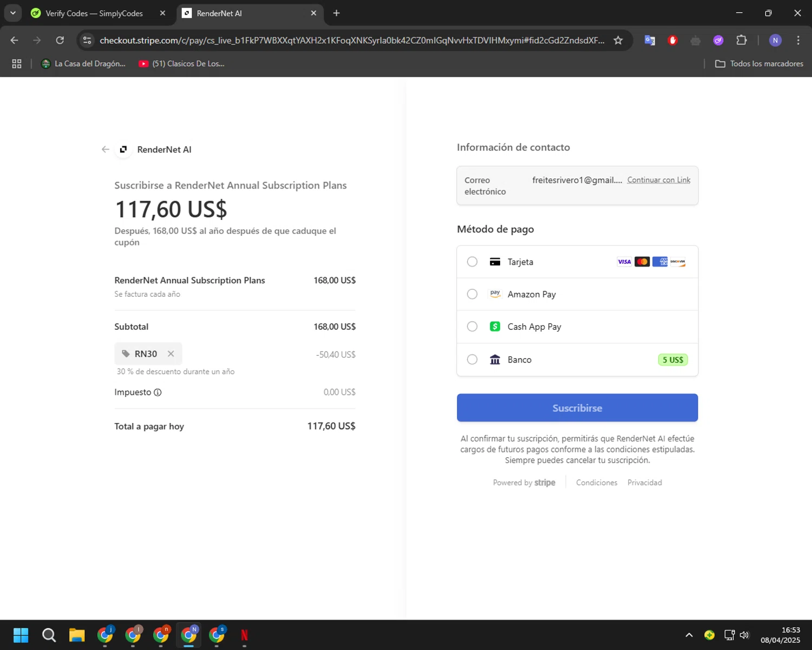The width and height of the screenshot is (812, 650).
Task: Open Netflix from the taskbar
Action: click(244, 635)
